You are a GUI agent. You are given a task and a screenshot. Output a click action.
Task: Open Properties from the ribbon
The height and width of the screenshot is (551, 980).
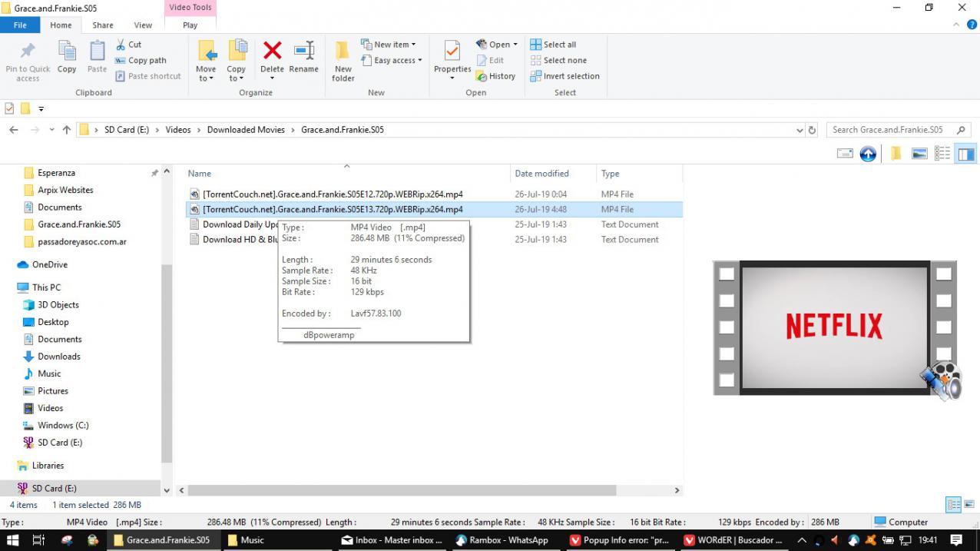click(x=452, y=52)
